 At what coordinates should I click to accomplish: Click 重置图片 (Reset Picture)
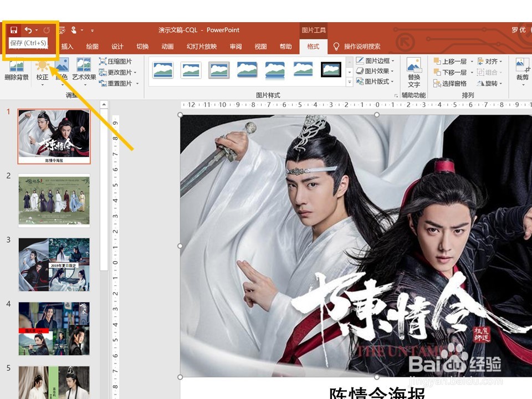coord(115,83)
